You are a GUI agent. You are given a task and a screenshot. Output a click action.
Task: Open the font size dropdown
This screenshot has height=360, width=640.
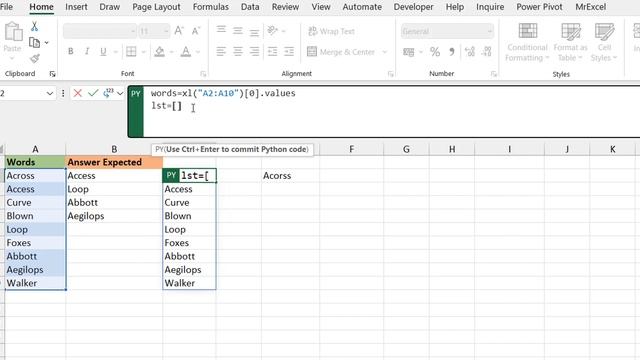[166, 31]
